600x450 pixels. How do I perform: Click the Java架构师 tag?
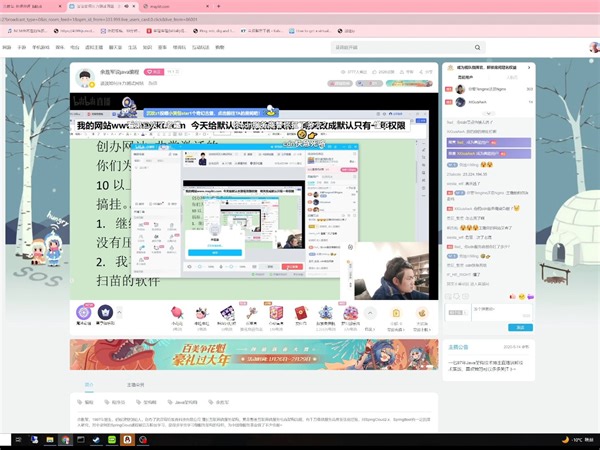[x=183, y=402]
